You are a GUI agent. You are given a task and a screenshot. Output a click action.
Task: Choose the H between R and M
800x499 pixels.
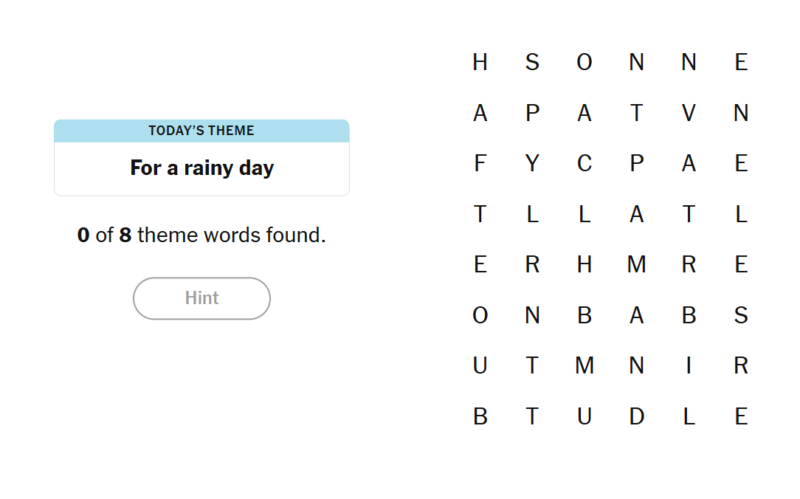point(584,265)
